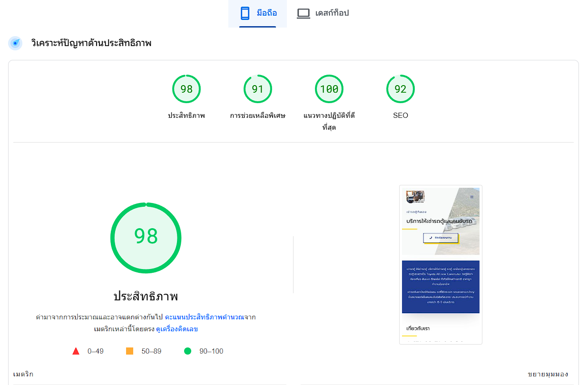The width and height of the screenshot is (588, 385).
Task: Click the แนวทางปฏิบัติที่ดีที่สุด label
Action: [329, 121]
